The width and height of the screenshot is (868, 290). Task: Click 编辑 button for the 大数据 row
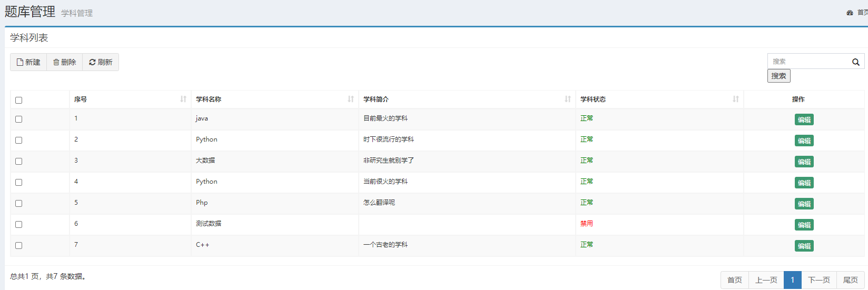[804, 162]
